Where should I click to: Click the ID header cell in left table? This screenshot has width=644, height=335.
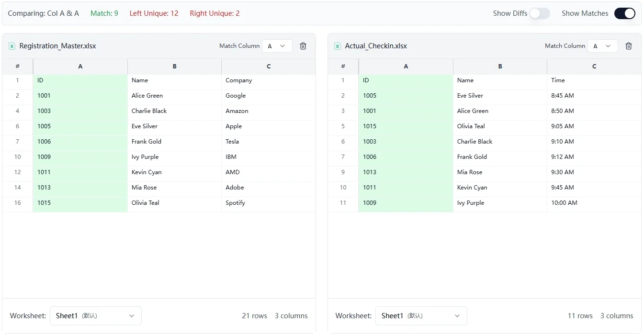80,80
